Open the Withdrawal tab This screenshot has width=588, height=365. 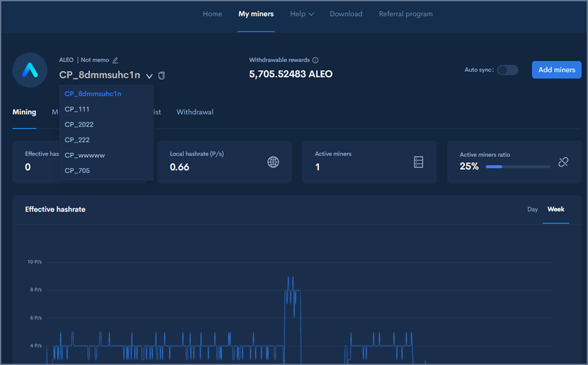click(x=195, y=112)
